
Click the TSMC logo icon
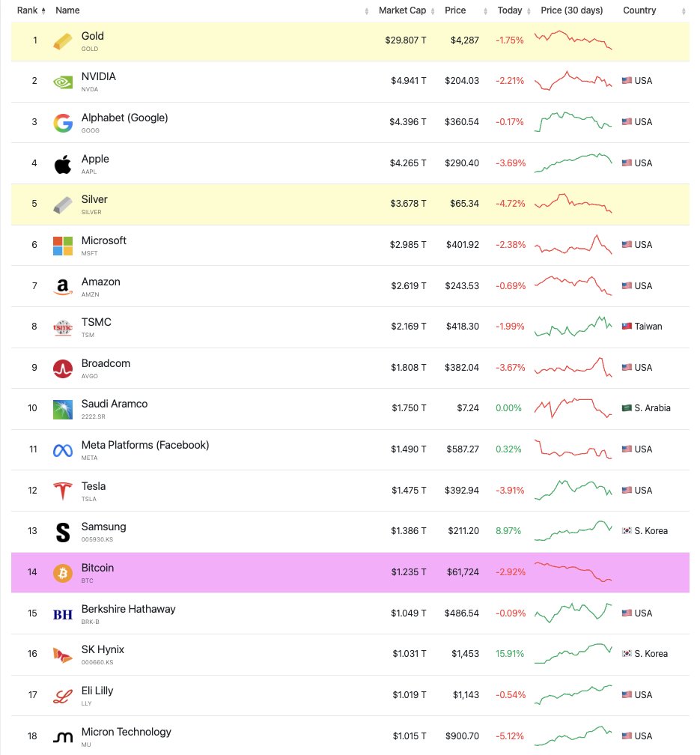coord(63,327)
